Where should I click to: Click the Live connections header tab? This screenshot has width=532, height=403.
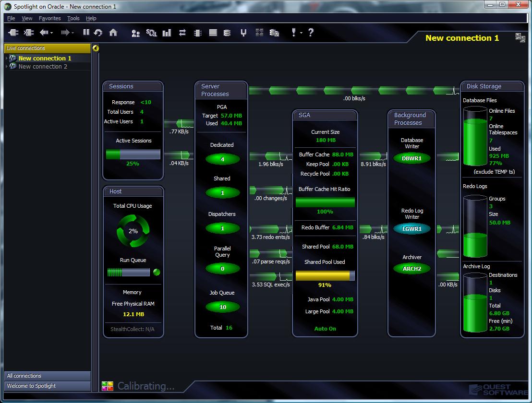click(47, 48)
